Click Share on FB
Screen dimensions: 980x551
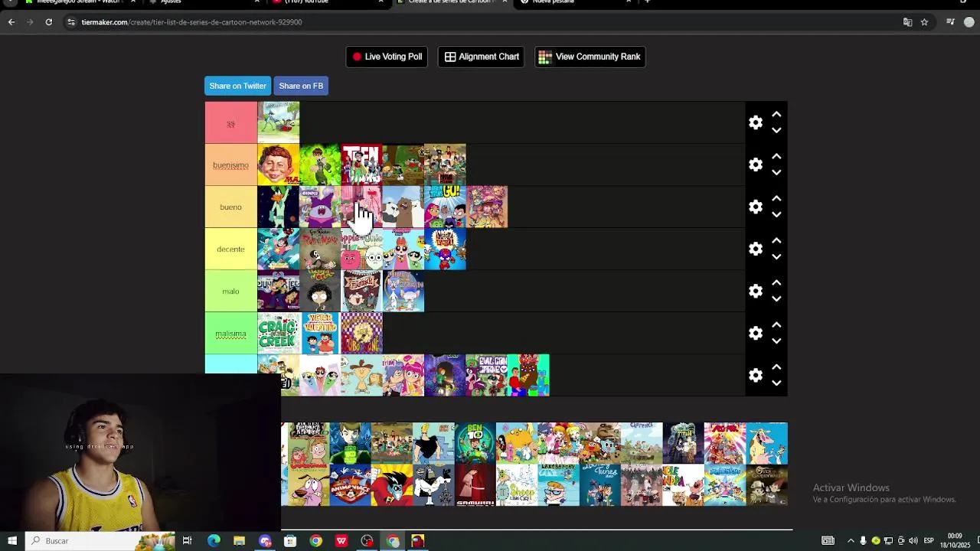click(x=301, y=86)
